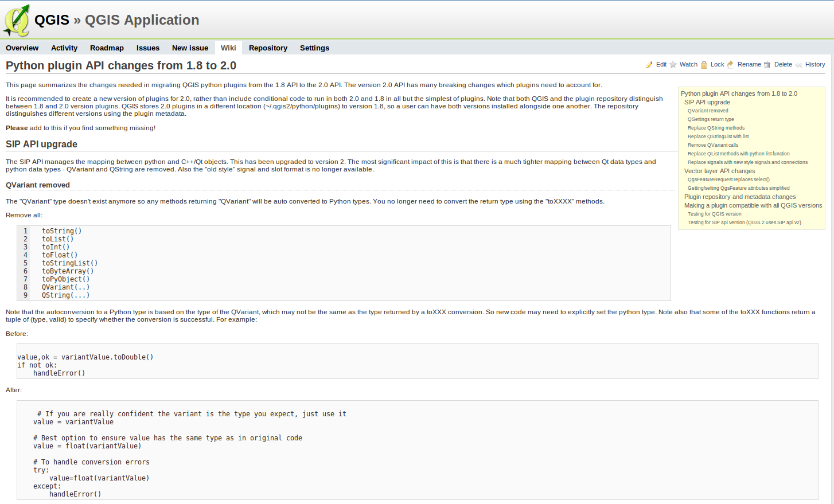This screenshot has height=504, width=834.
Task: Open the Roadmap tab
Action: coord(107,48)
